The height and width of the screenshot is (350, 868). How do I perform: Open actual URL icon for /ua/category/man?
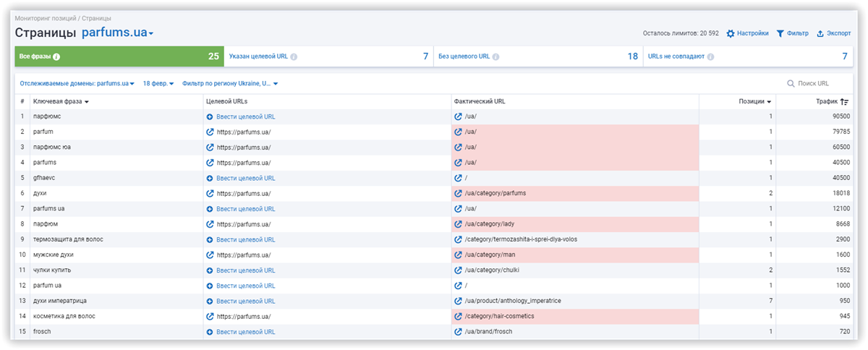(x=458, y=255)
